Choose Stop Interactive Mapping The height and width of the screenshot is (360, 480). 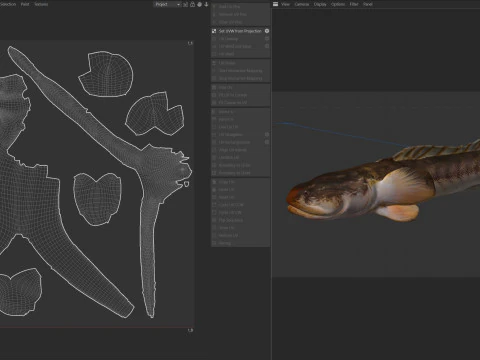click(x=240, y=78)
